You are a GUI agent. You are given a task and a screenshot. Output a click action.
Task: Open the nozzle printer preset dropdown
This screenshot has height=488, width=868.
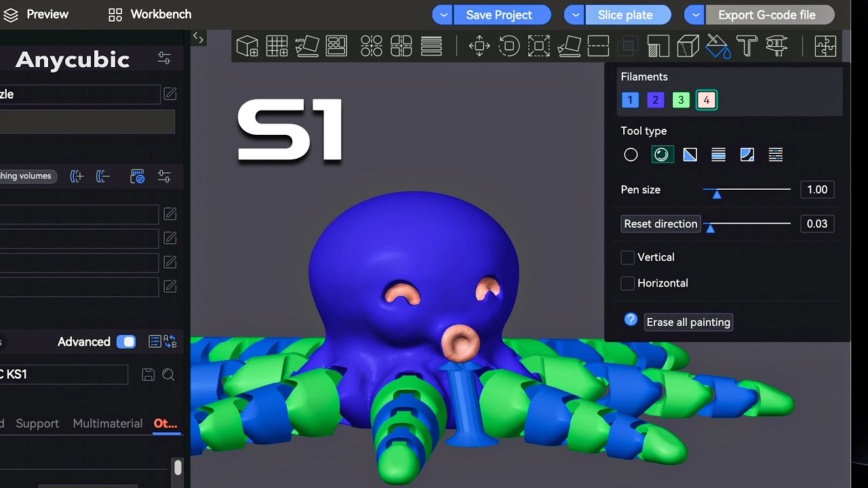pyautogui.click(x=80, y=94)
